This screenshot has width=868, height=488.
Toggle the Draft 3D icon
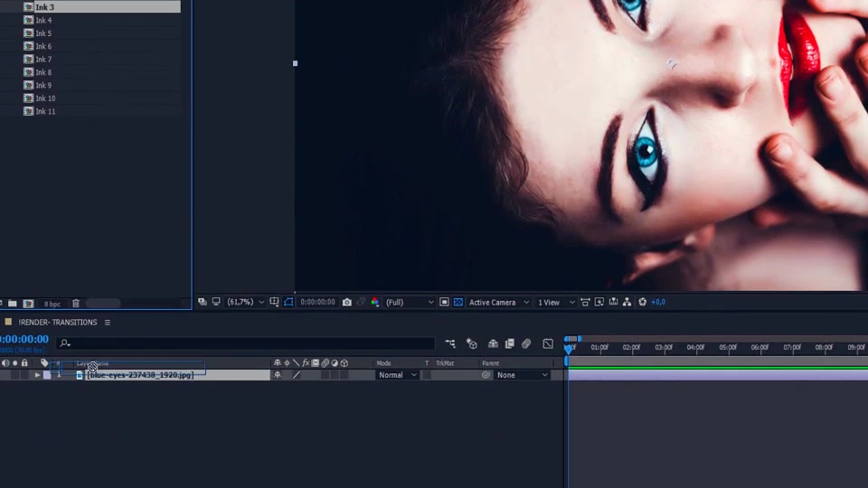[472, 344]
